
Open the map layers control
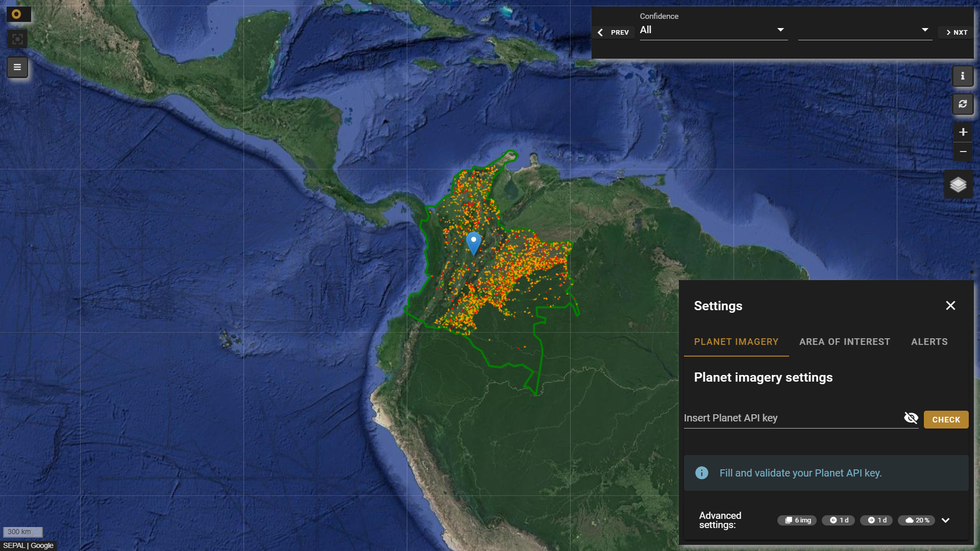(x=958, y=185)
